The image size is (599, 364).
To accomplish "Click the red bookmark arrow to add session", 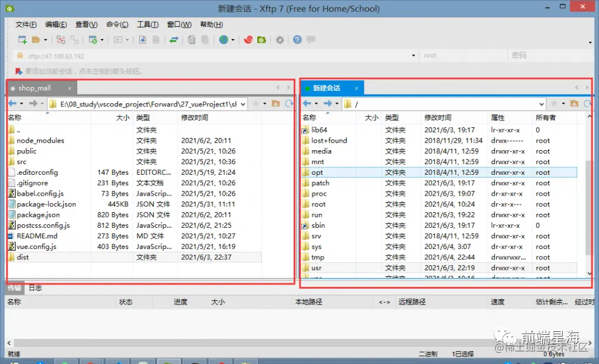I will (19, 71).
